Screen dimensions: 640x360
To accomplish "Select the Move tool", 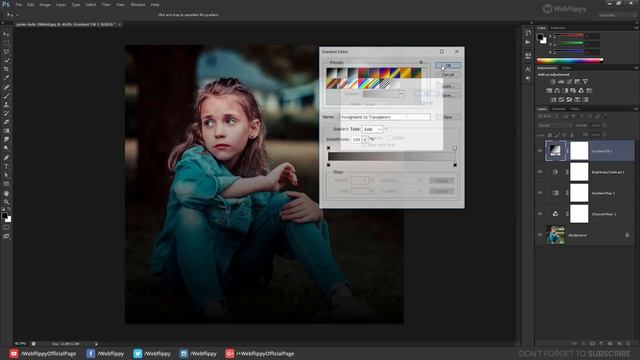I will [6, 34].
